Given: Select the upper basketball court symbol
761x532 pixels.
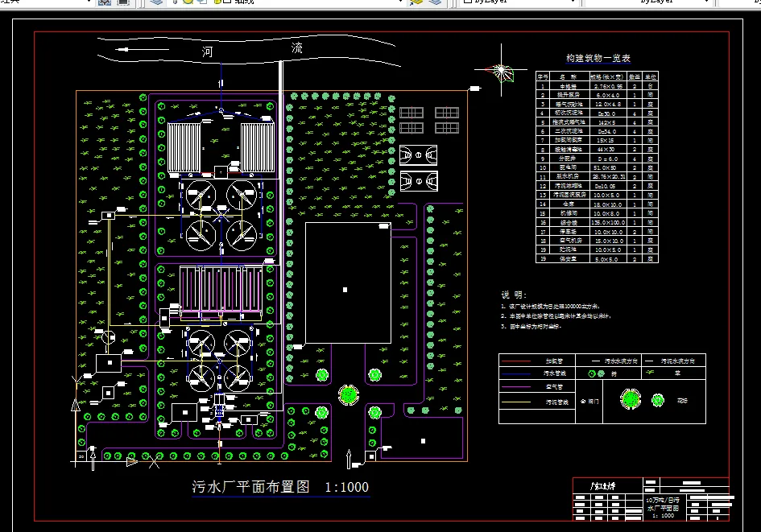Looking at the screenshot, I should tap(419, 155).
